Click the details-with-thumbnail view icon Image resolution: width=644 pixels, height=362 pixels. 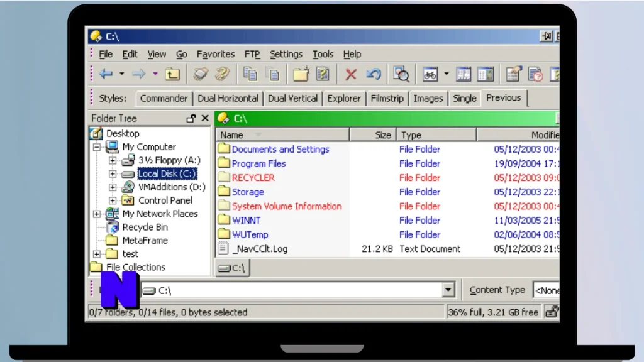(486, 74)
